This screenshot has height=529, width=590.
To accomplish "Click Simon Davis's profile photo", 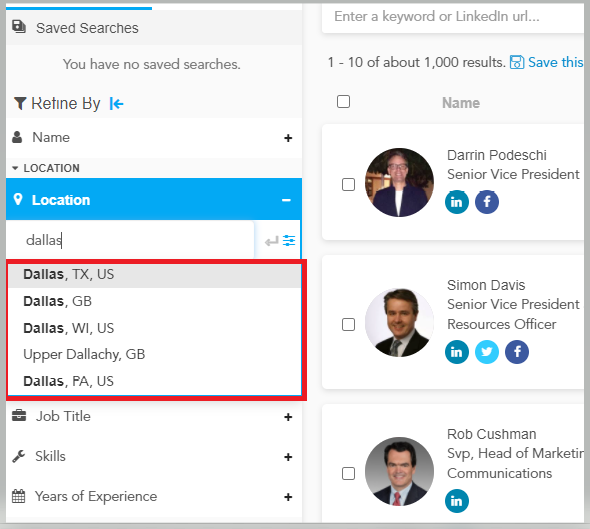I will pyautogui.click(x=399, y=323).
